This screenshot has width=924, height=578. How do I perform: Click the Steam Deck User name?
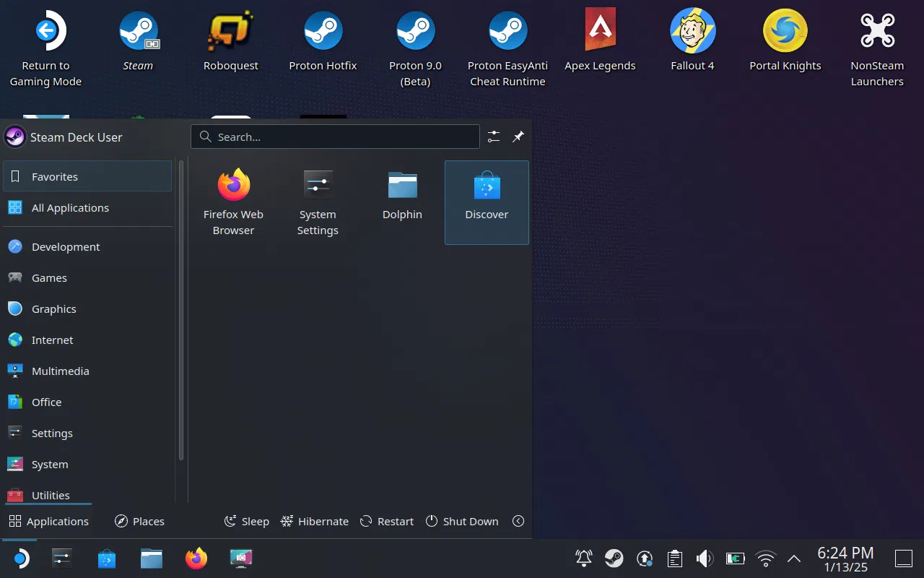point(77,137)
